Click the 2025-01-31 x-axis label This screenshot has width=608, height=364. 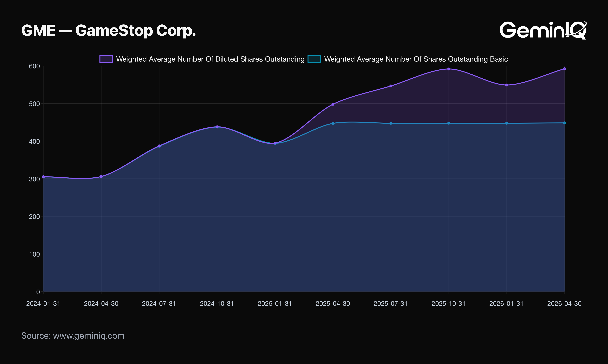click(275, 304)
